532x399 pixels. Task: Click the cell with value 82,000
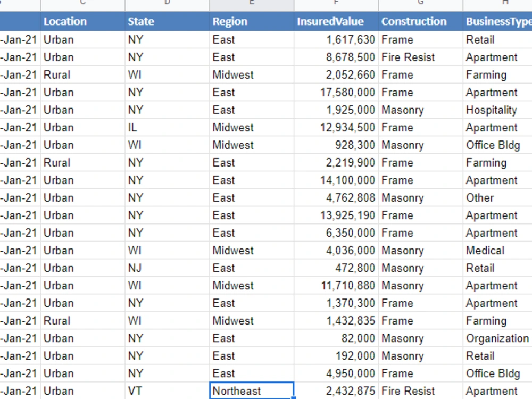pos(336,338)
